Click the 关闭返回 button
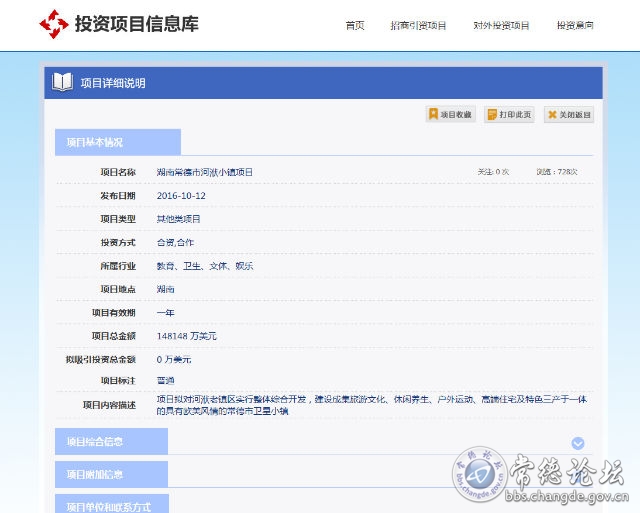The width and height of the screenshot is (640, 513). pyautogui.click(x=569, y=115)
